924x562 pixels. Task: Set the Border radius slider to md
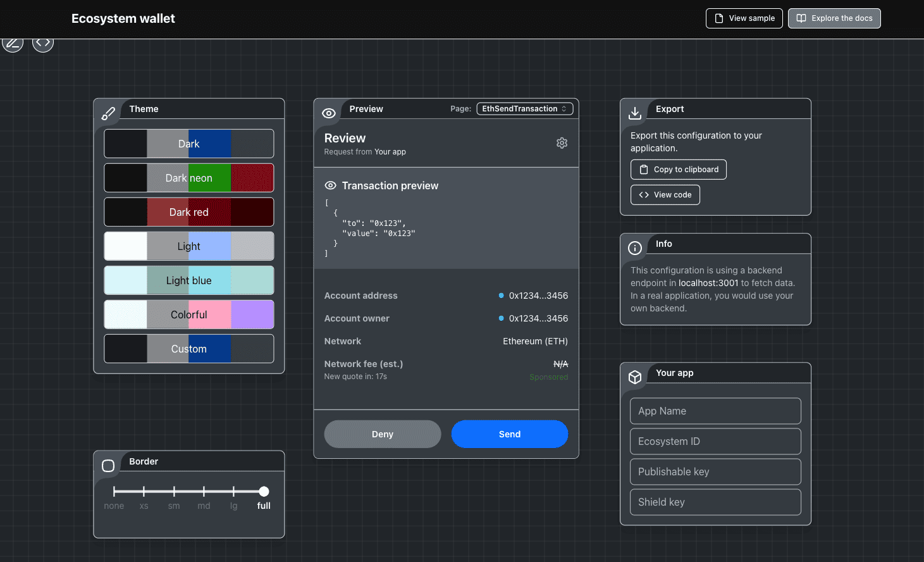click(x=203, y=491)
